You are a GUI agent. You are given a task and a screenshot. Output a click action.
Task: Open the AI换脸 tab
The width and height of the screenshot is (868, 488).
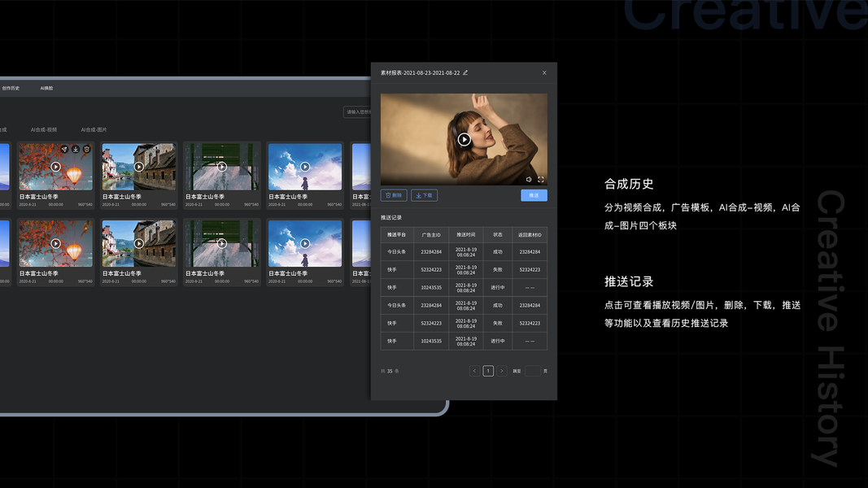(x=46, y=88)
